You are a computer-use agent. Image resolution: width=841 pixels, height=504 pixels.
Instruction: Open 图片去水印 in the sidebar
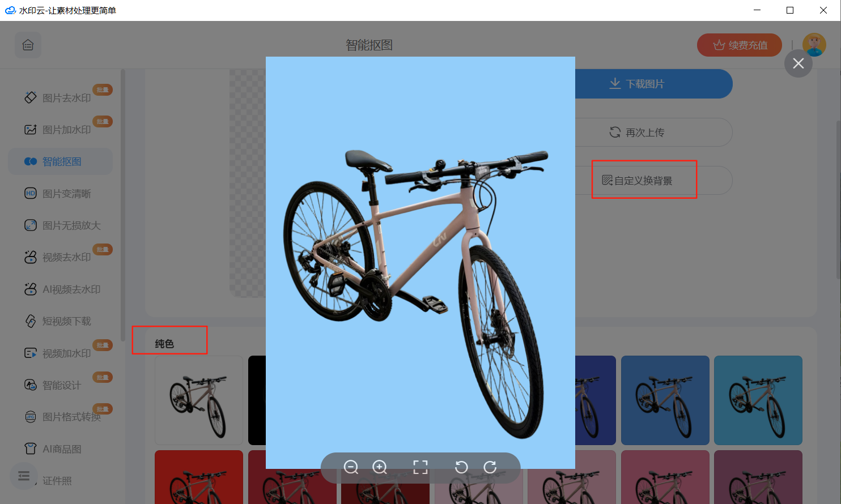pyautogui.click(x=61, y=98)
